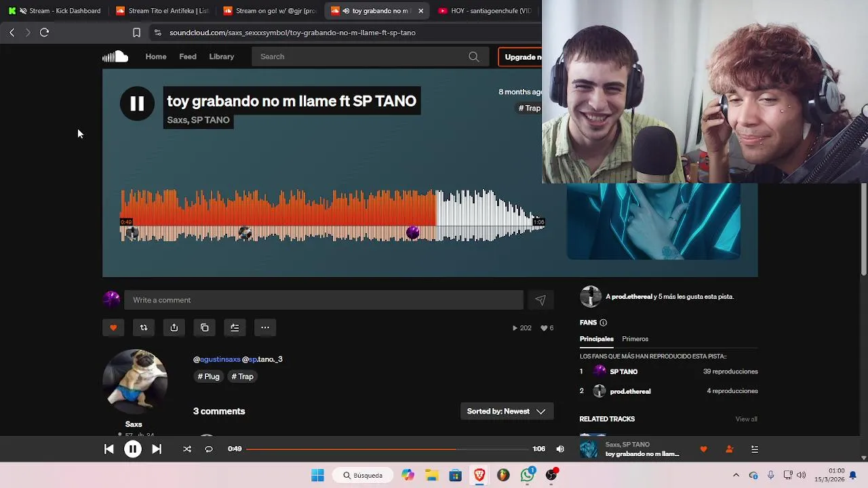This screenshot has width=868, height=488.
Task: Open the Windows Start menu
Action: pyautogui.click(x=317, y=475)
